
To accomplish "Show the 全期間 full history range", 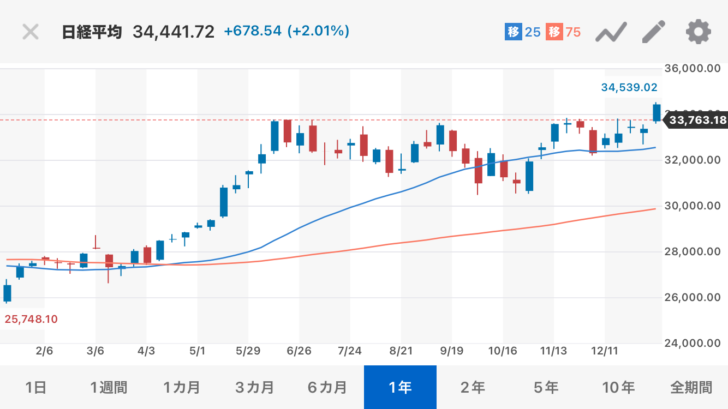I will [692, 387].
